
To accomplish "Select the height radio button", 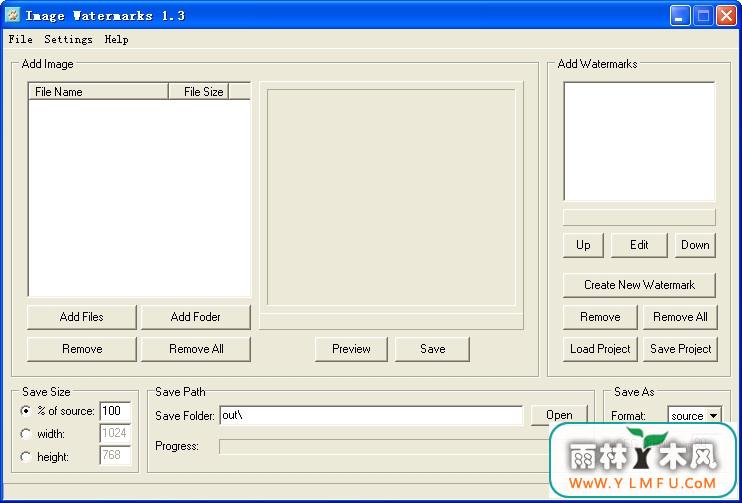I will pyautogui.click(x=26, y=457).
